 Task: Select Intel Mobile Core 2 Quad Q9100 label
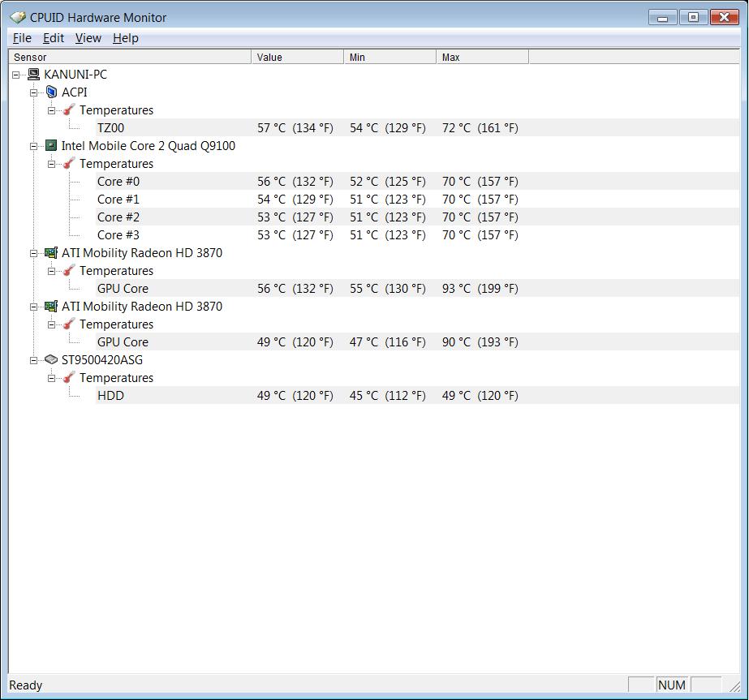148,146
